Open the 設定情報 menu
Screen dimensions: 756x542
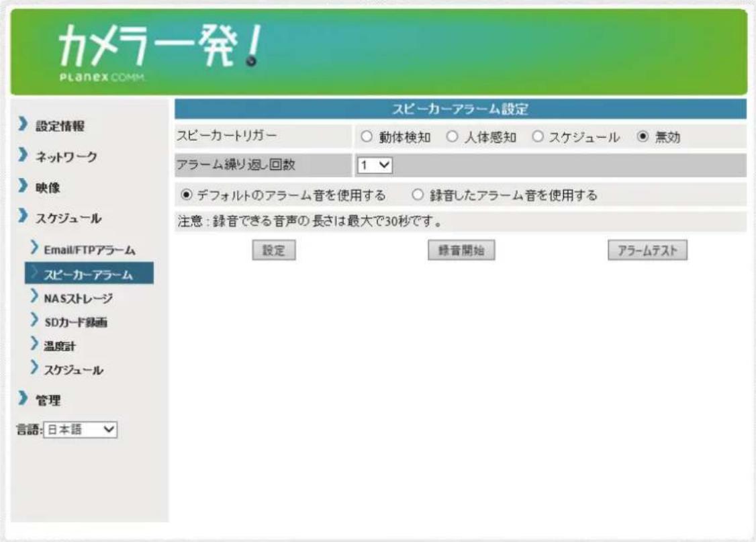click(x=60, y=126)
